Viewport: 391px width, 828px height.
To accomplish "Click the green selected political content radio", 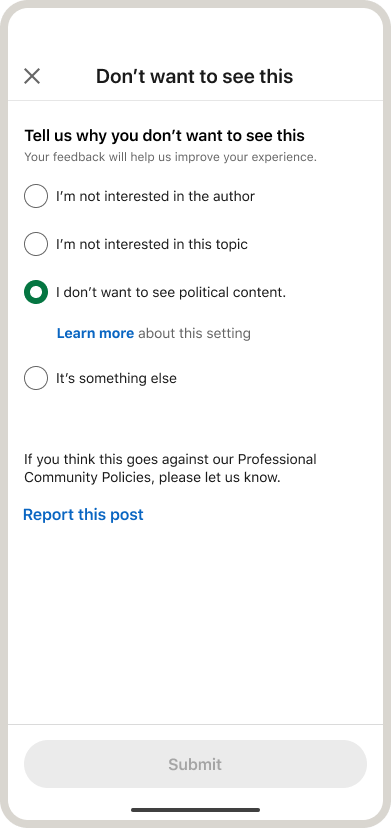I will 36,292.
